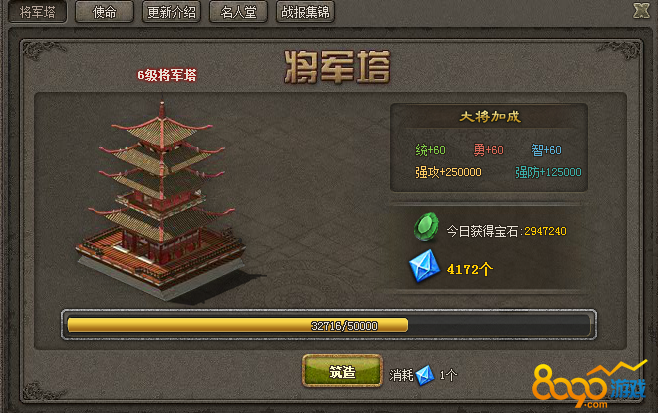Click the green 筑造 build button
Viewport: 658px width, 413px height.
342,371
